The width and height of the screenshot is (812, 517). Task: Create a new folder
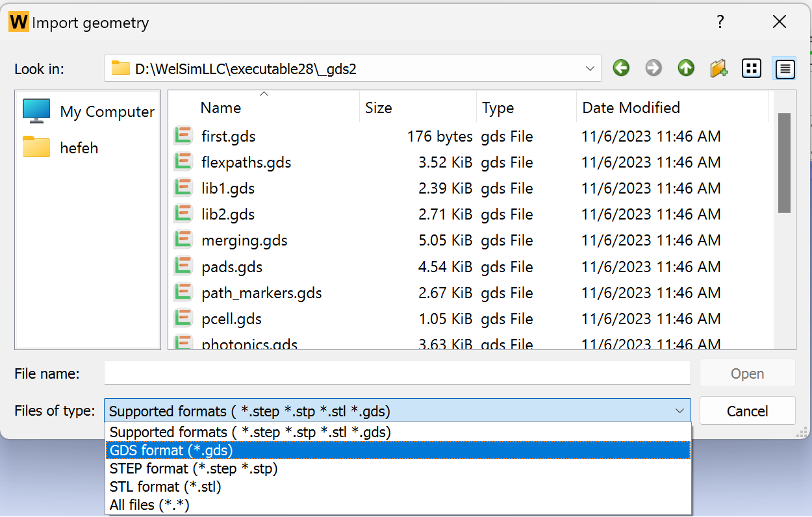tap(718, 68)
